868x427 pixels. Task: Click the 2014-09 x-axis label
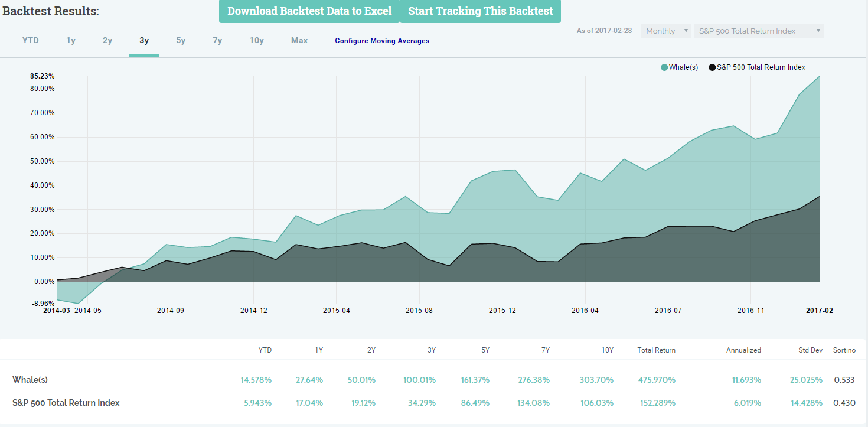[171, 310]
